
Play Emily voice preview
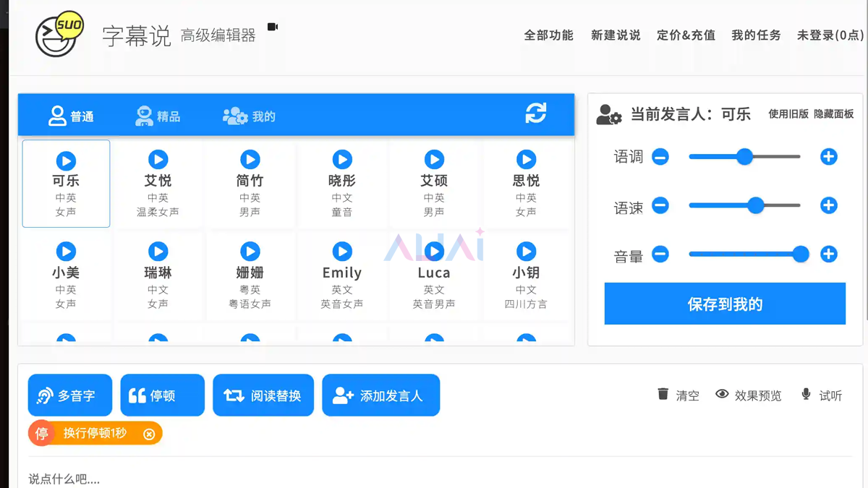click(342, 252)
